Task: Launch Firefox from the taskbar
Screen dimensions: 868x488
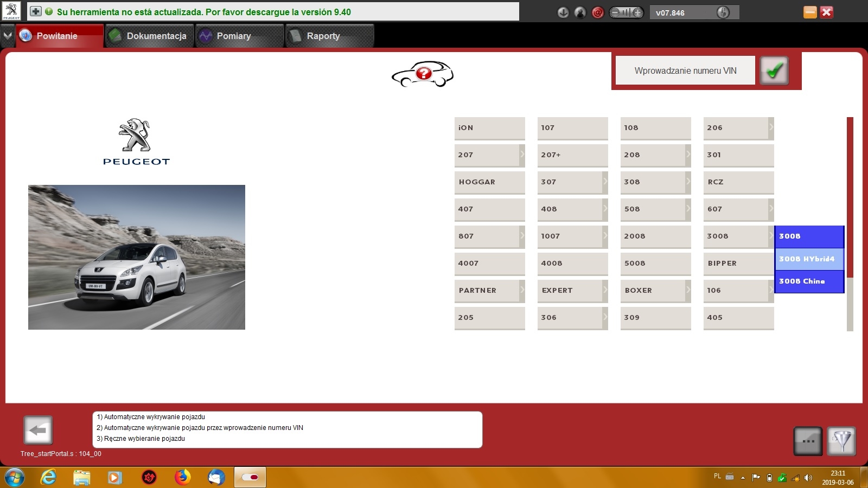Action: pos(183,478)
